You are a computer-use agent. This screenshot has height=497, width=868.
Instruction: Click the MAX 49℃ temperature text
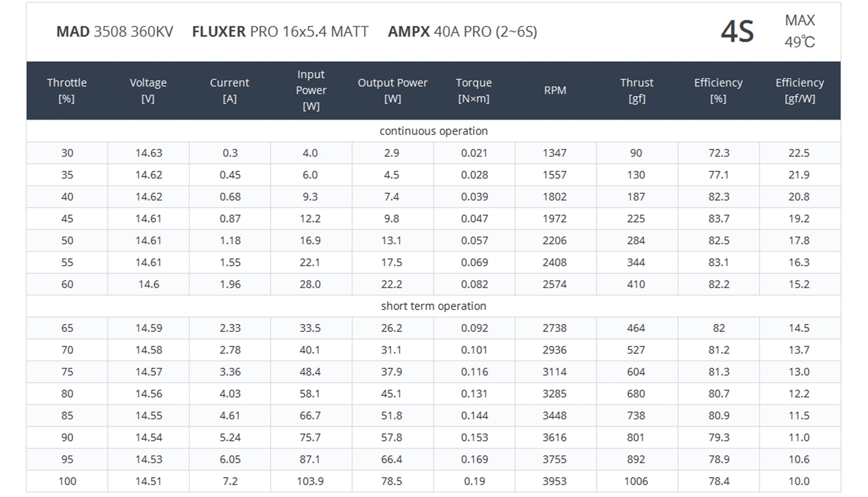[800, 31]
